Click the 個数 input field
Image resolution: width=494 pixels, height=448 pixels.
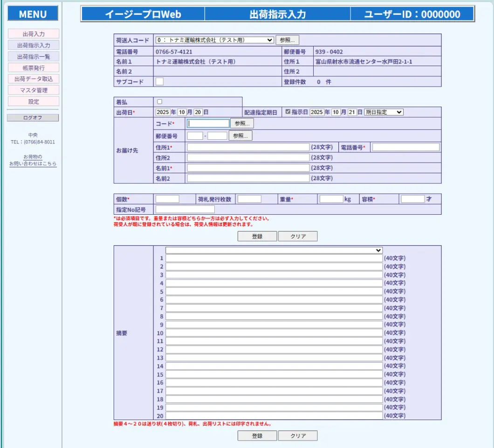167,199
